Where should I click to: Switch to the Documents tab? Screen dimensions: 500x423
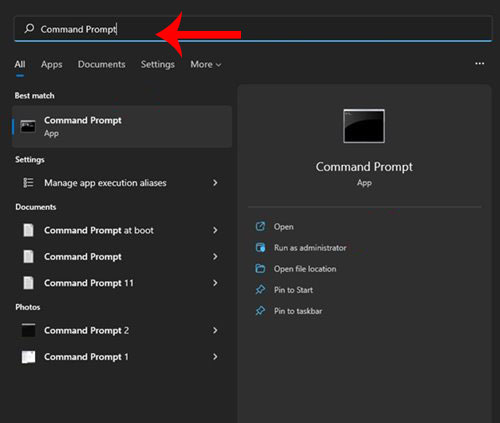(101, 64)
